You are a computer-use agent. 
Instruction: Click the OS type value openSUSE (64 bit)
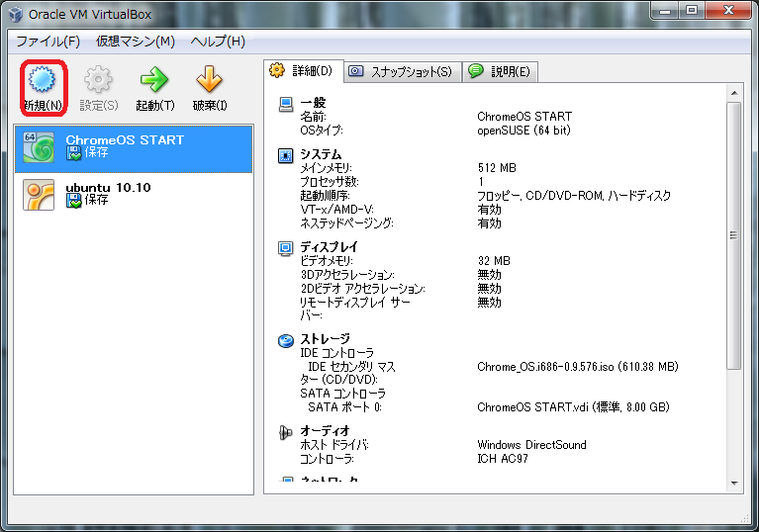pyautogui.click(x=523, y=131)
